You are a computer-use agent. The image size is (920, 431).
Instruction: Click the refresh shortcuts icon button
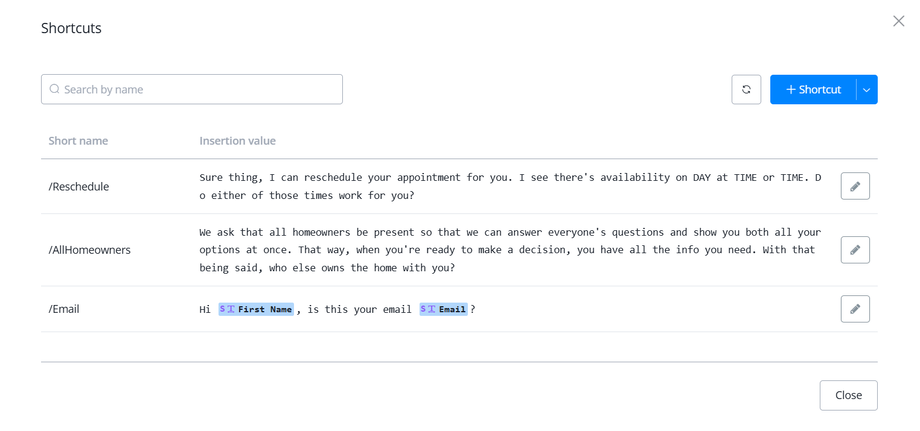tap(746, 90)
